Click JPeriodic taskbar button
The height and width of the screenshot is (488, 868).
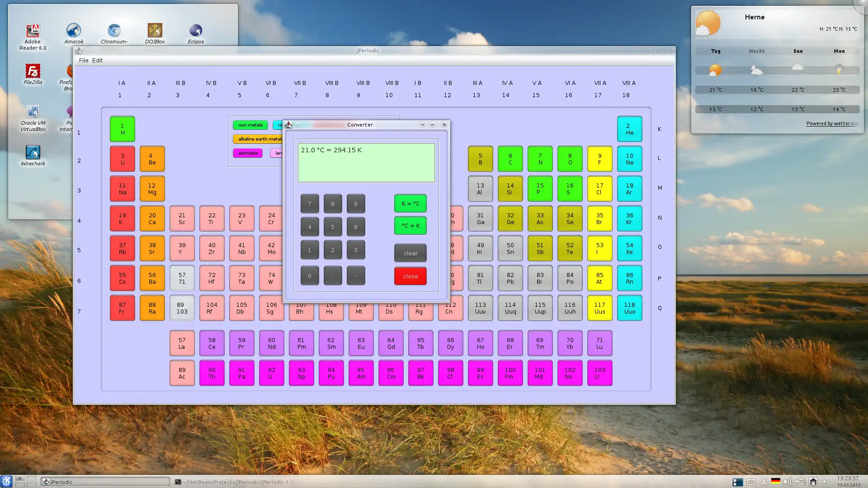104,481
